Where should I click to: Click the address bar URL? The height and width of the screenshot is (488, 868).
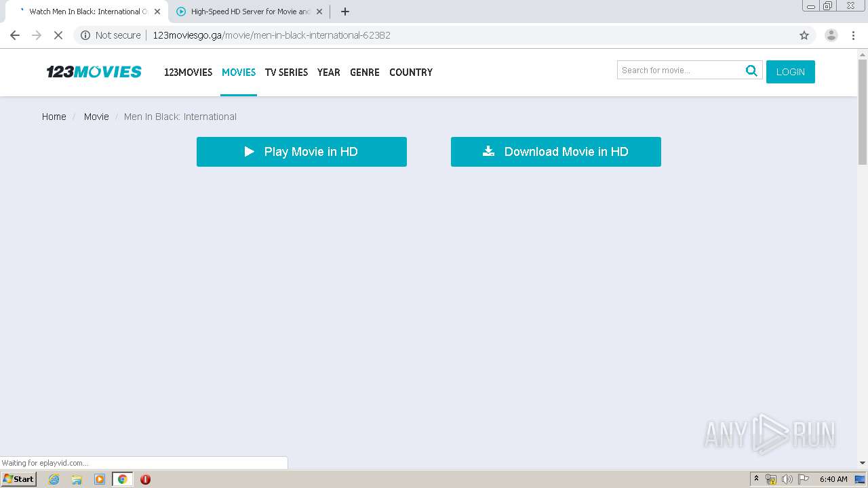(x=271, y=35)
